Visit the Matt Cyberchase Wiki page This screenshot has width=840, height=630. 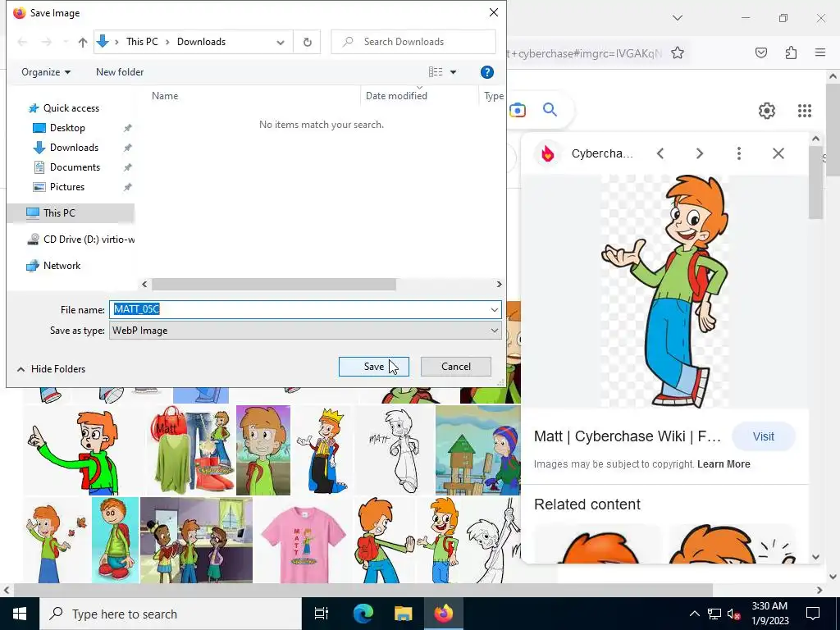764,436
